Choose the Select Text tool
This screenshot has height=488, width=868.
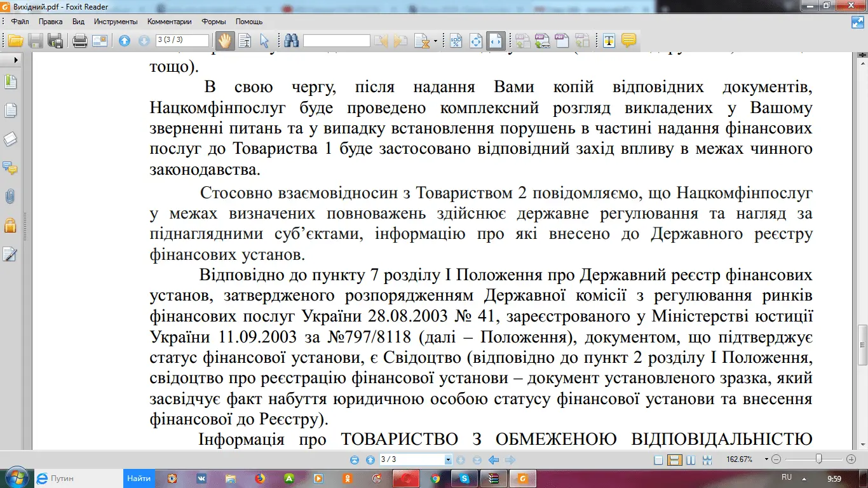coord(245,41)
